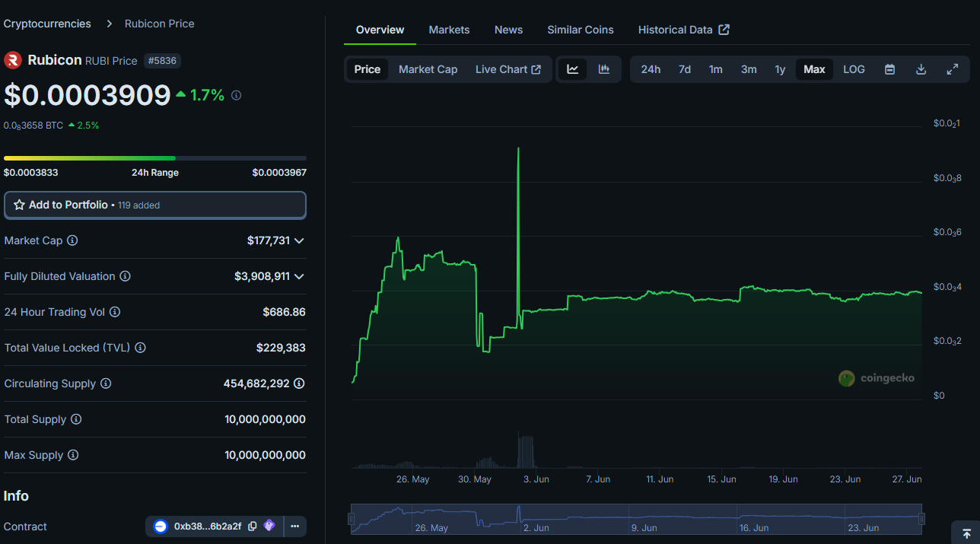Switch to line chart view icon
The image size is (980, 544).
(573, 69)
